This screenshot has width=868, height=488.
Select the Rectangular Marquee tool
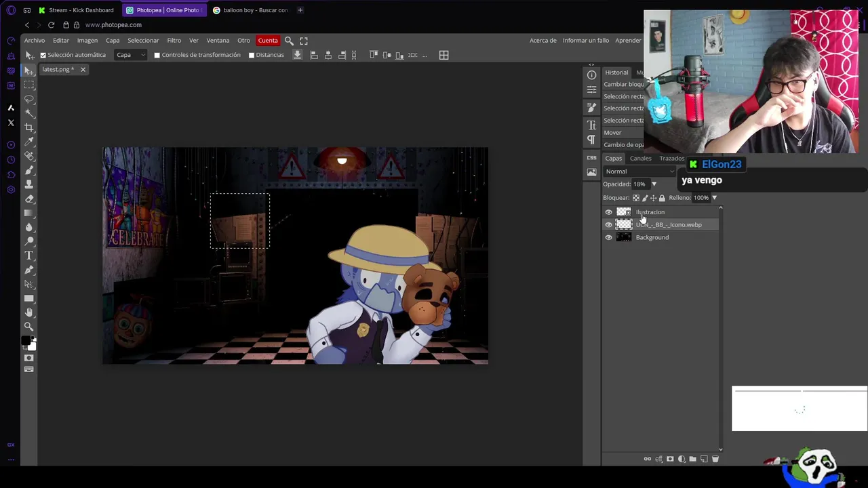coord(29,85)
